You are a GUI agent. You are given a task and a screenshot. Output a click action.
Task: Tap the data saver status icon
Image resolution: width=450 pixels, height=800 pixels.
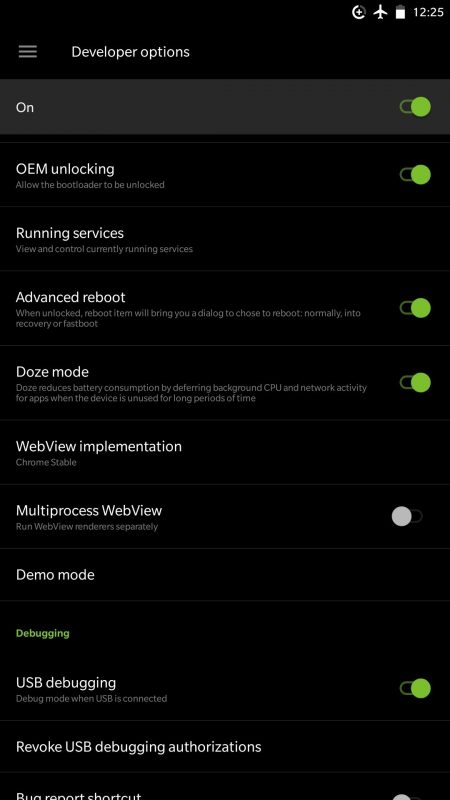click(359, 12)
